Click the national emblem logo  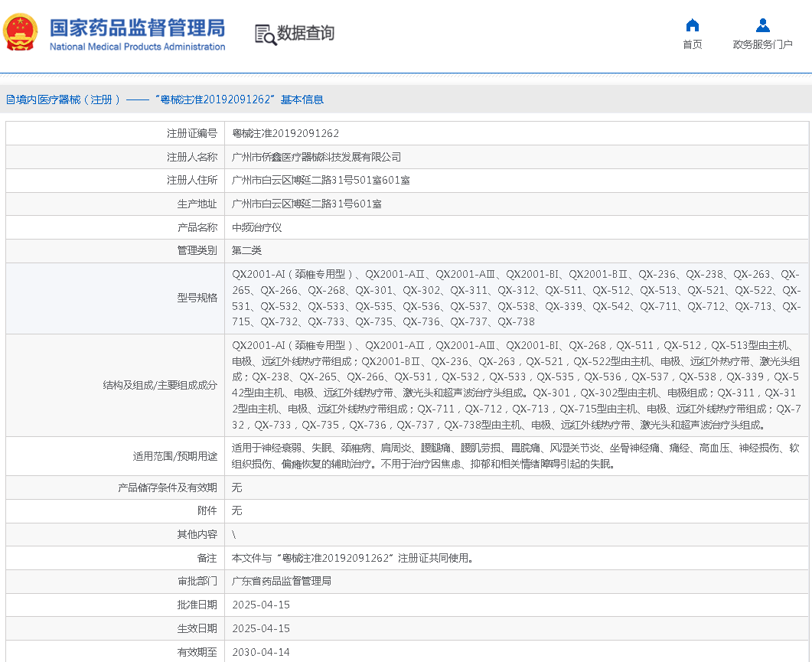(x=21, y=32)
